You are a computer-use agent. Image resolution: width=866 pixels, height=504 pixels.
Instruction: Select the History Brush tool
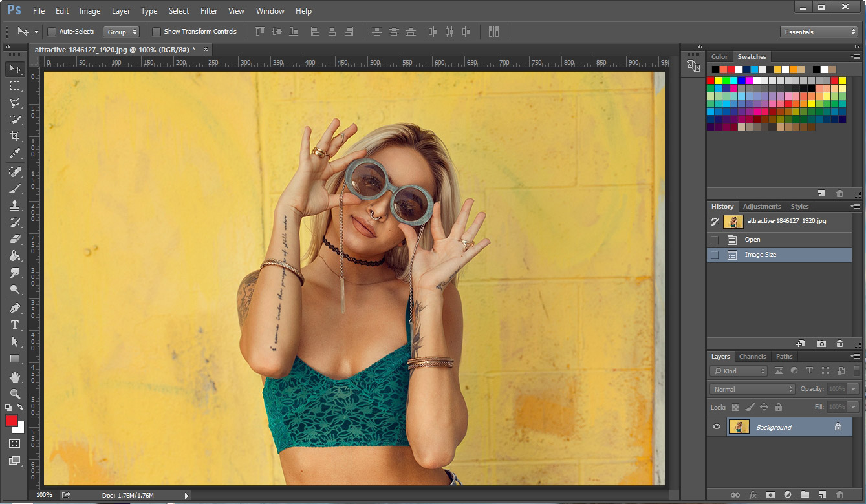[15, 222]
